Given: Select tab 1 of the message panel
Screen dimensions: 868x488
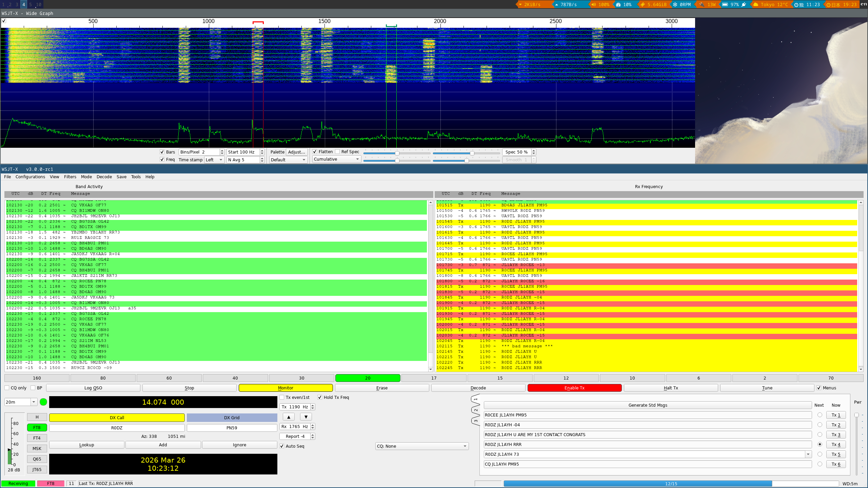Looking at the screenshot, I should pos(475,399).
